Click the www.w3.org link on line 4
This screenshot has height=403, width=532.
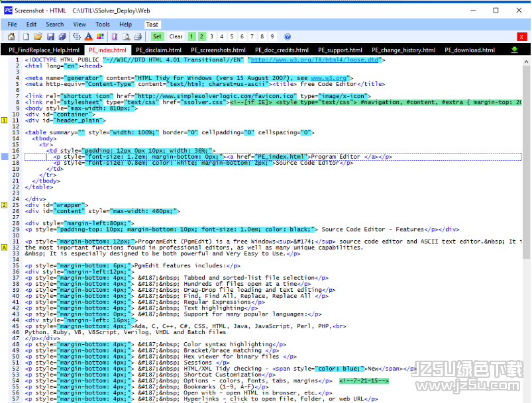pos(329,78)
